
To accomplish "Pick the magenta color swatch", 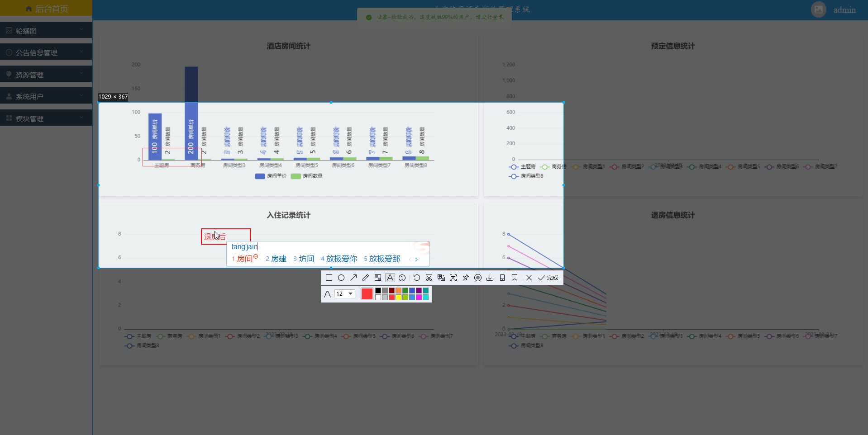I will 419,297.
